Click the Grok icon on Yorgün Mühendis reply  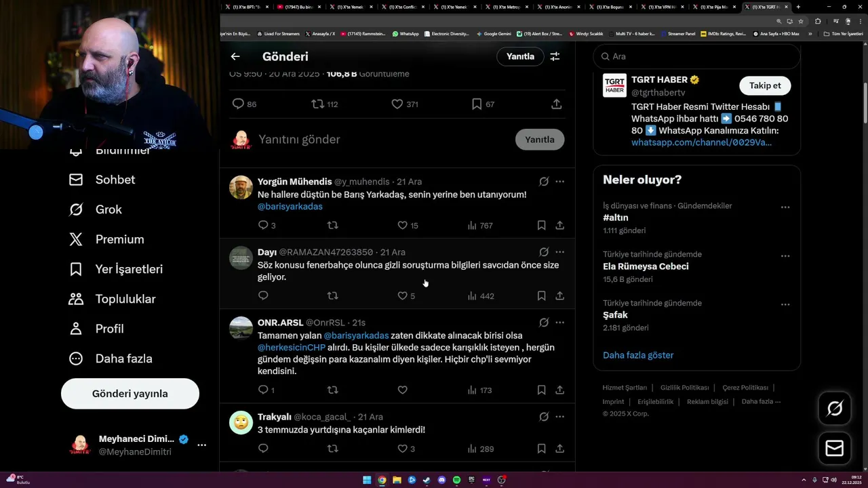click(544, 182)
